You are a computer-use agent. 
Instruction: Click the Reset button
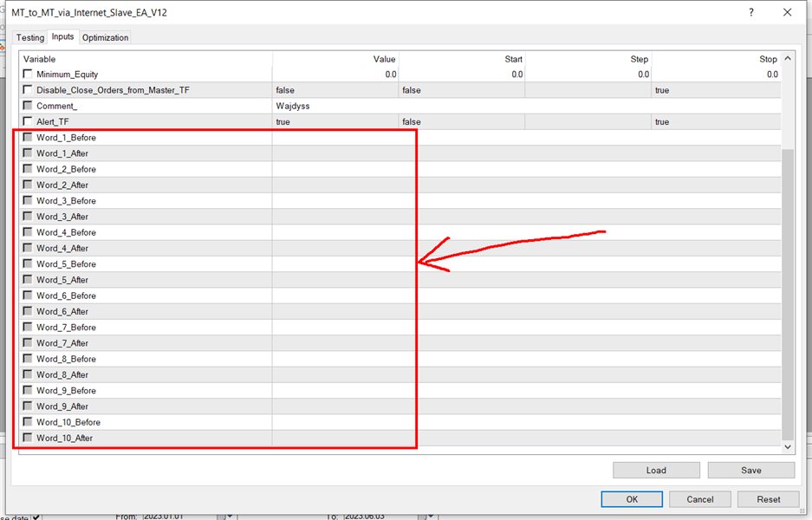click(768, 499)
